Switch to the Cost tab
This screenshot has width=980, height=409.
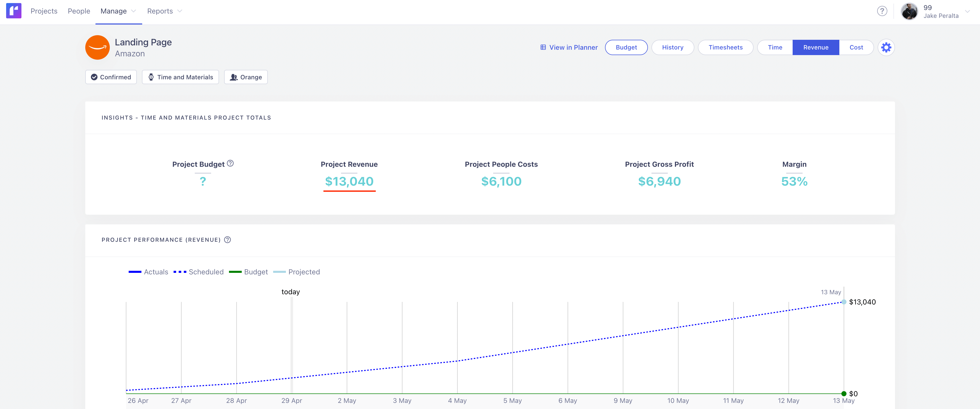click(x=856, y=47)
